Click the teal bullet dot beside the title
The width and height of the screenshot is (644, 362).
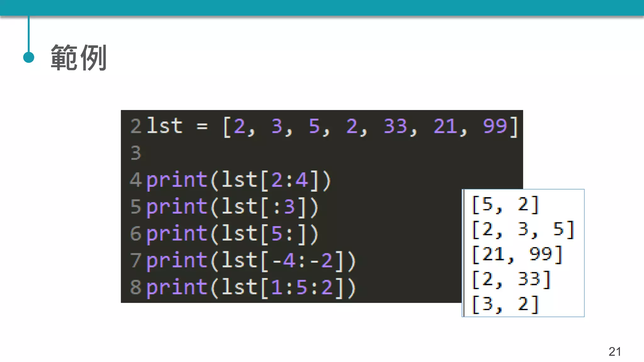pyautogui.click(x=29, y=58)
